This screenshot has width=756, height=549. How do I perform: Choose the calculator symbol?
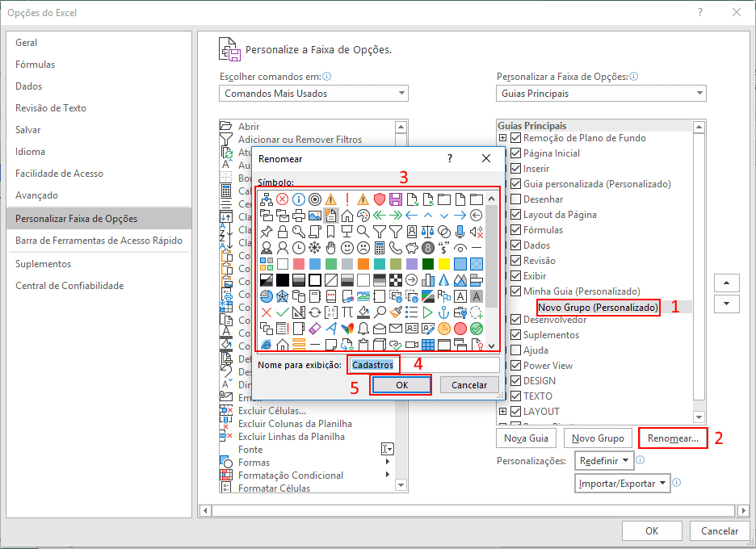[380, 247]
